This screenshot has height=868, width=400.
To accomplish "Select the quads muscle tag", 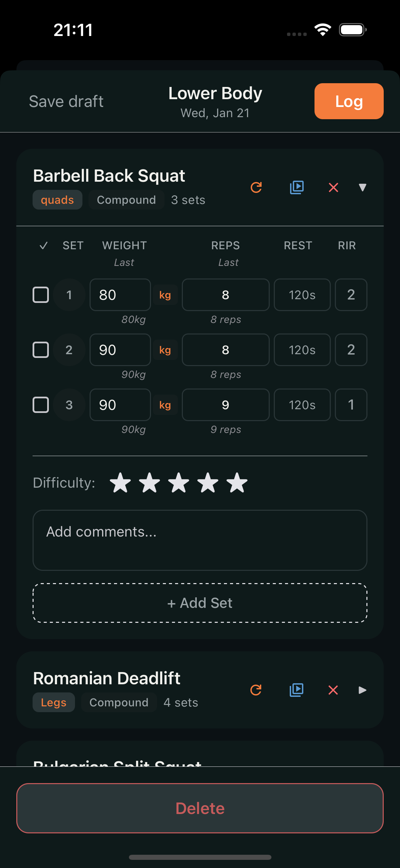I will (57, 200).
